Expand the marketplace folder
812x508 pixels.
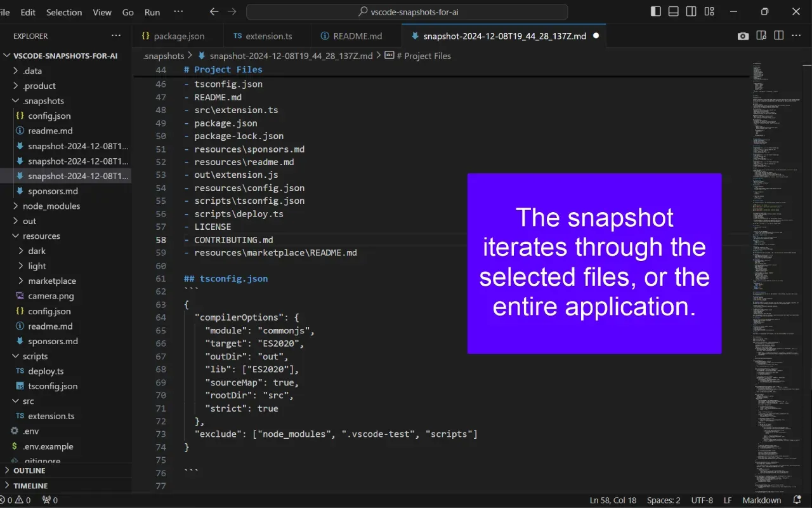(51, 281)
